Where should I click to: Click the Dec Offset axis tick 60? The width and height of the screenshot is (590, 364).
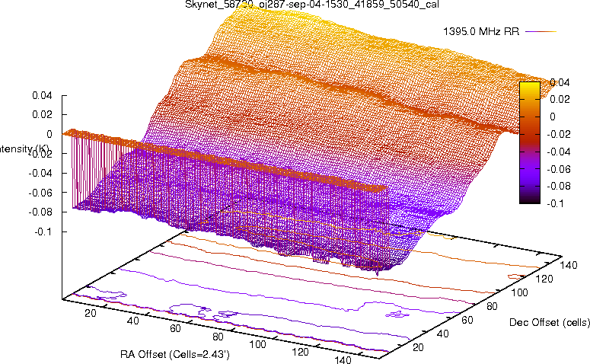467,320
